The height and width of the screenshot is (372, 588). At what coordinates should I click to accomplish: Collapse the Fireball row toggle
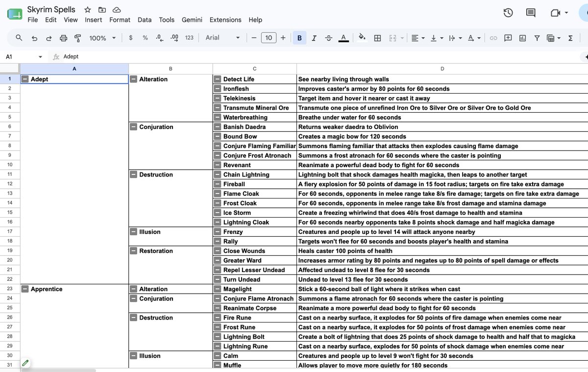218,184
